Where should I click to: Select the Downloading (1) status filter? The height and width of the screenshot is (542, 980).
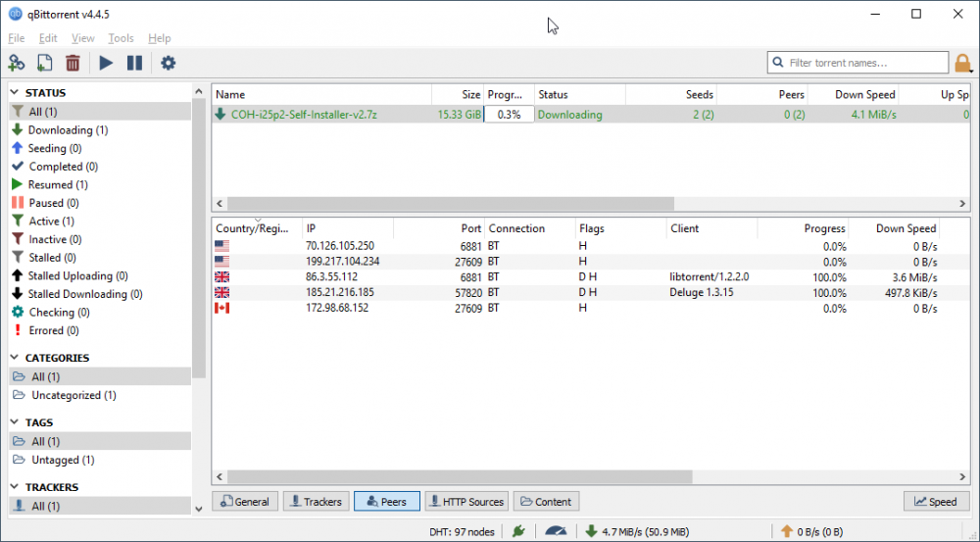coord(68,130)
